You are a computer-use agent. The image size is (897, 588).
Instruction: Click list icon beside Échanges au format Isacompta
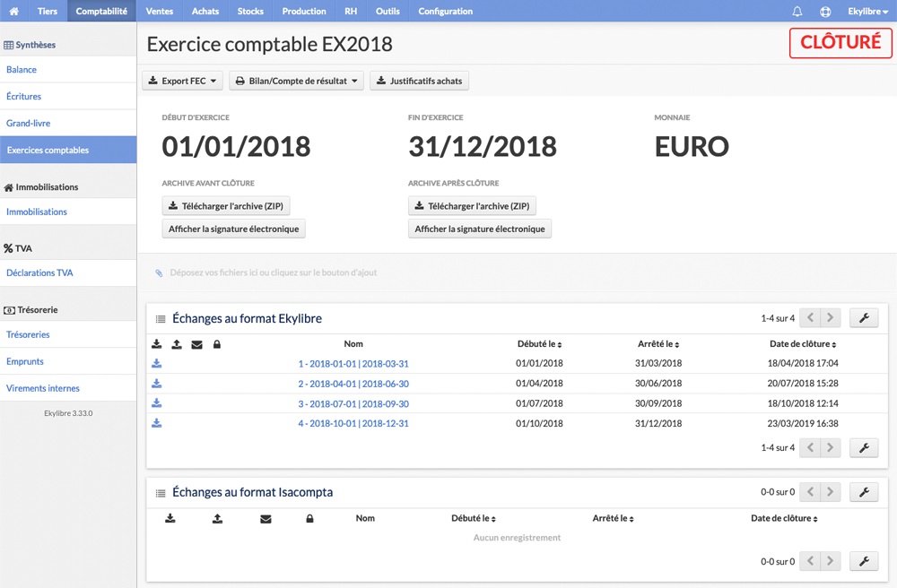click(x=161, y=493)
